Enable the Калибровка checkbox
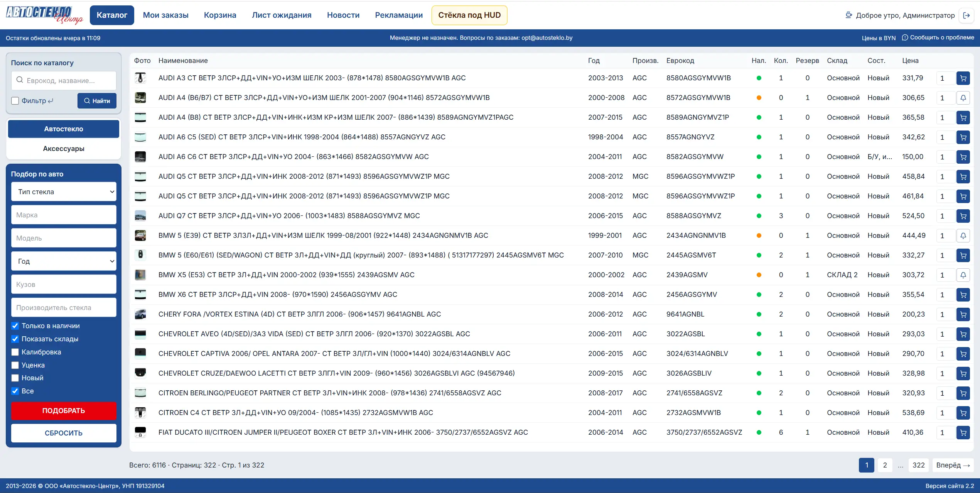Viewport: 980px width, 493px height. pos(15,352)
